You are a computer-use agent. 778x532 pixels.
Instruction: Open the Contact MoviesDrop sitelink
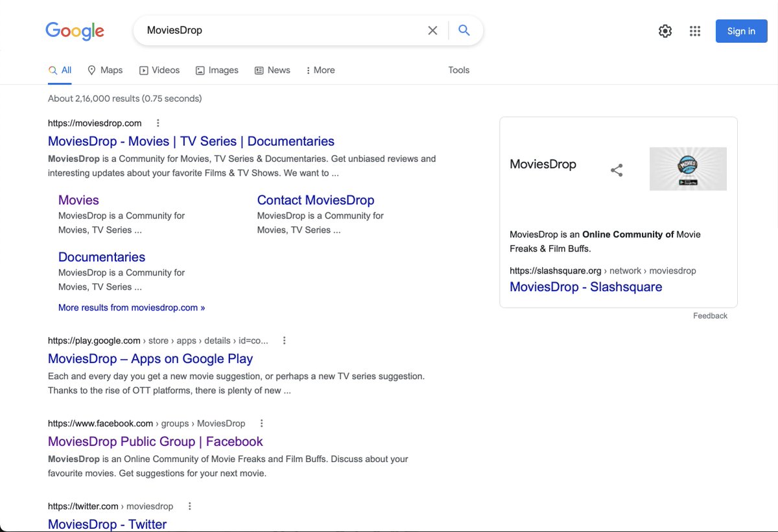tap(316, 200)
